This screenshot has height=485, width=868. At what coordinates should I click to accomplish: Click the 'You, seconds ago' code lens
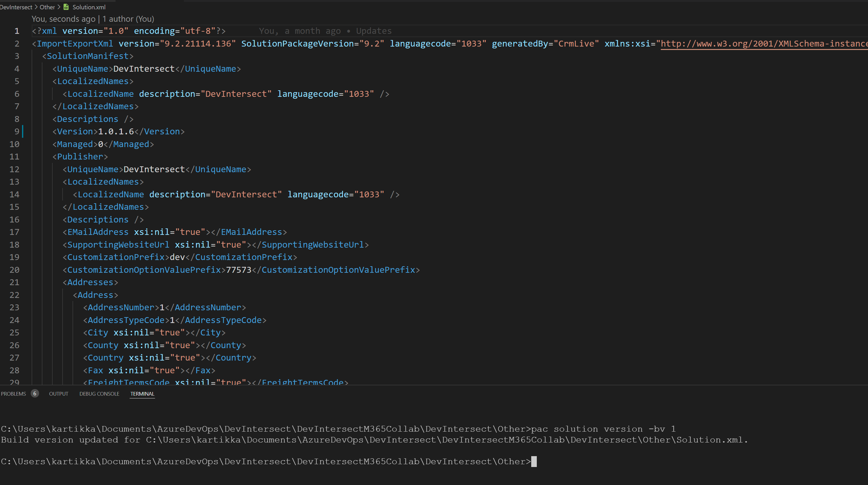tap(63, 19)
